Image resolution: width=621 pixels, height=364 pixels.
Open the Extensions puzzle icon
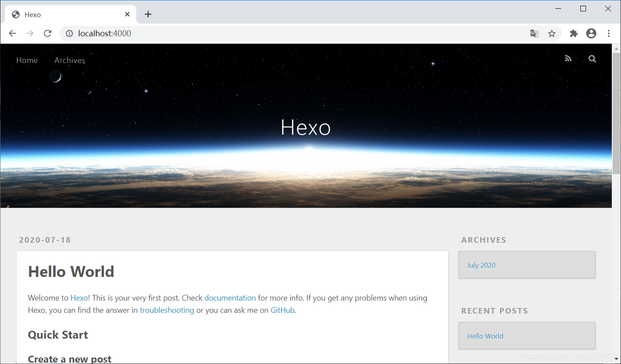click(574, 33)
